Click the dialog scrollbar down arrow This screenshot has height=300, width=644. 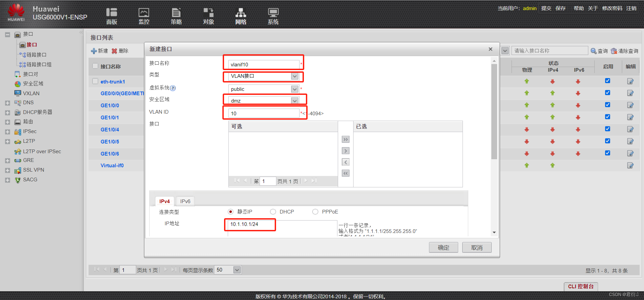tap(494, 232)
